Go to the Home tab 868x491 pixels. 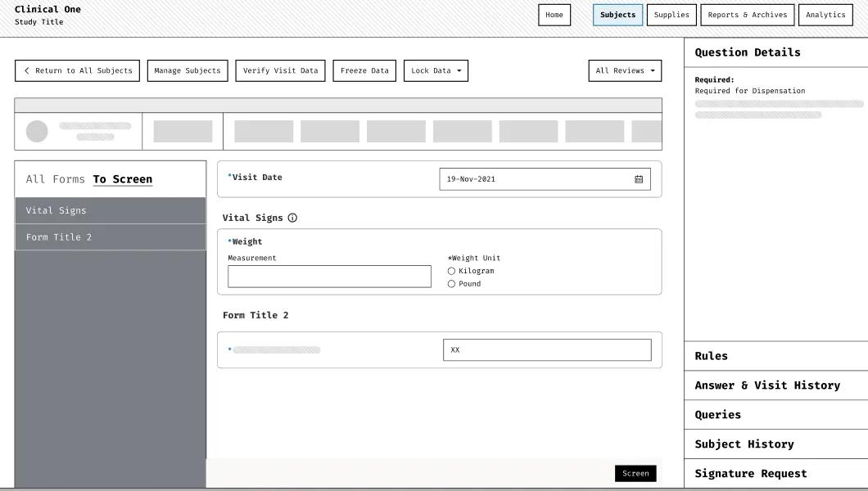point(554,15)
